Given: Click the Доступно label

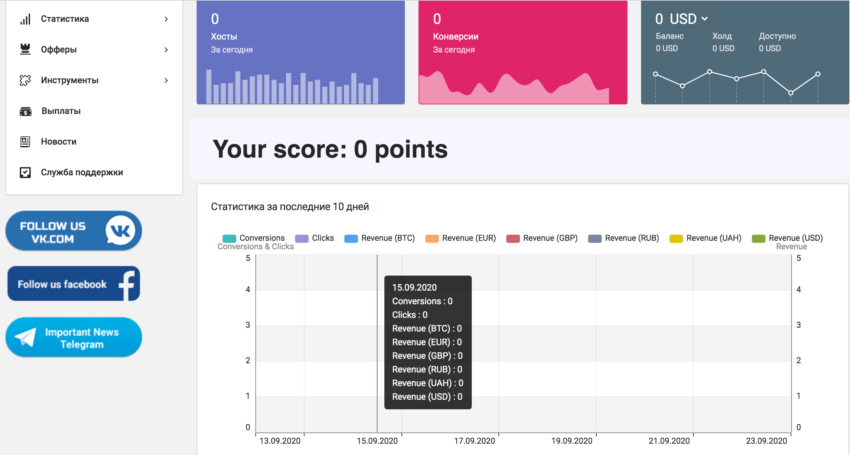Looking at the screenshot, I should [x=777, y=36].
